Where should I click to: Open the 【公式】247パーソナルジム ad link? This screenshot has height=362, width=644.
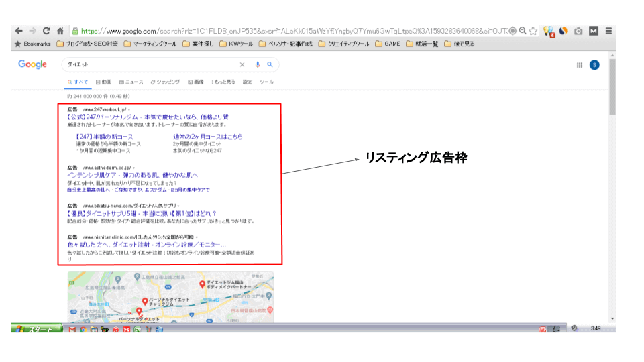pos(148,117)
